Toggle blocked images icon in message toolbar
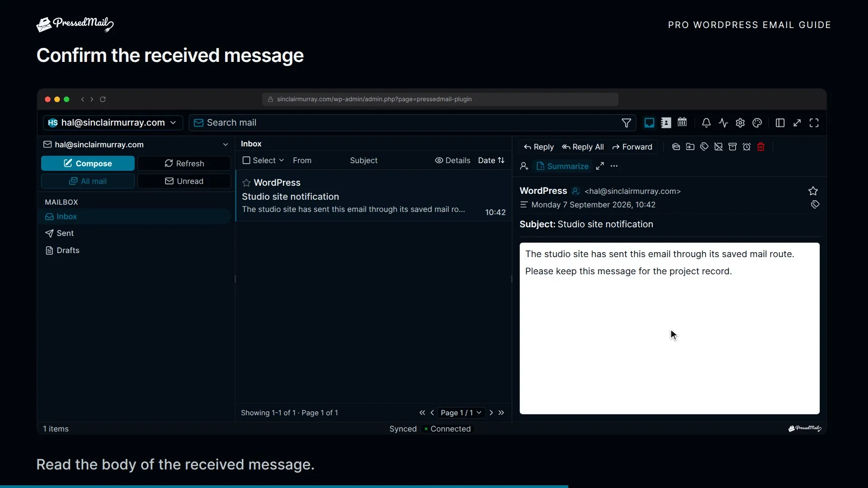The height and width of the screenshot is (488, 868). [x=718, y=147]
